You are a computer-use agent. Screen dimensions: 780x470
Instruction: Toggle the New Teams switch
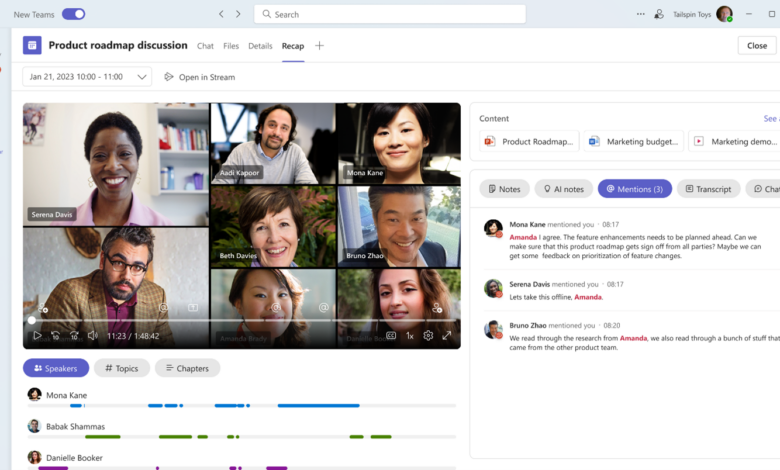[74, 14]
